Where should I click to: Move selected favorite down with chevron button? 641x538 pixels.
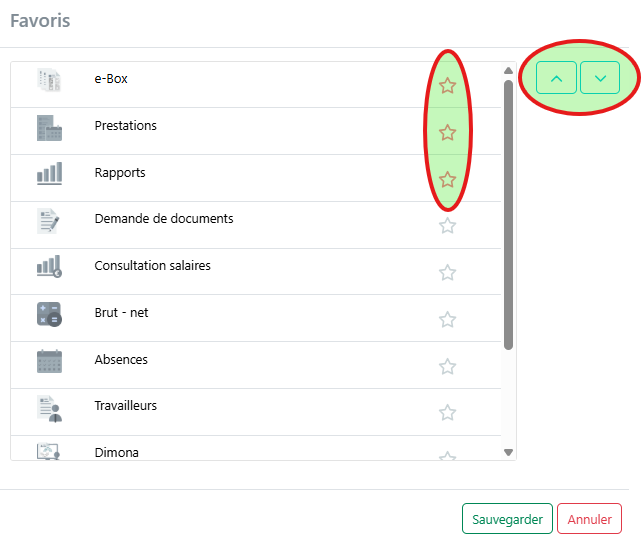(x=600, y=78)
